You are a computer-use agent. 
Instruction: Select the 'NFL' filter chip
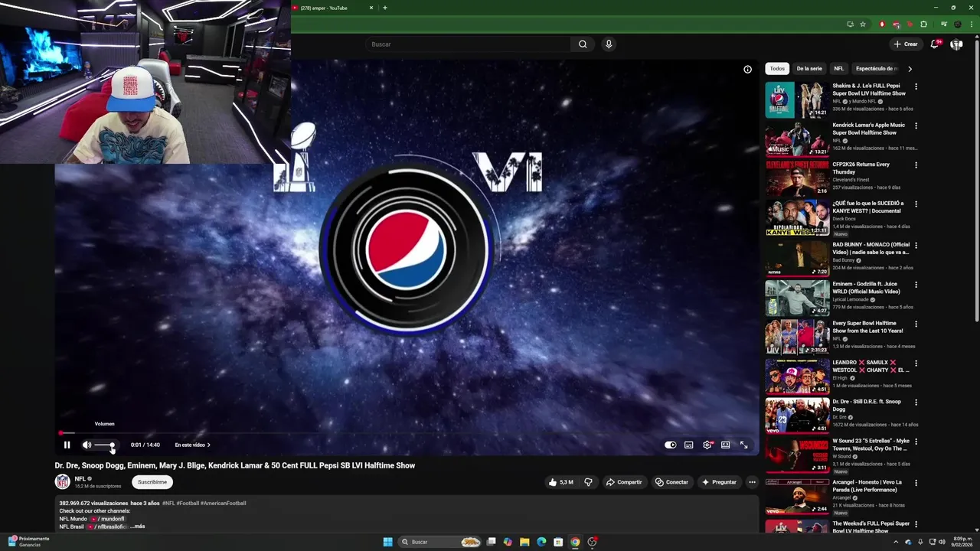pos(839,69)
